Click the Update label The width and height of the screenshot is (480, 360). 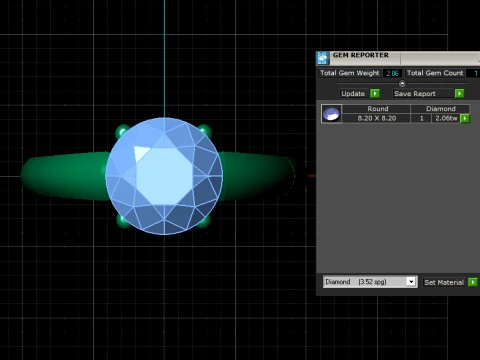click(353, 94)
